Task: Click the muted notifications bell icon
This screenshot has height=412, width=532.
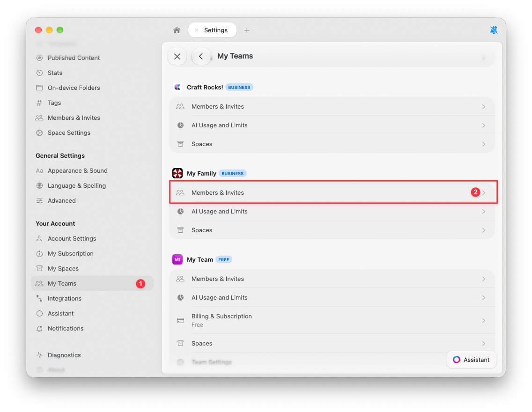Action: pyautogui.click(x=494, y=30)
